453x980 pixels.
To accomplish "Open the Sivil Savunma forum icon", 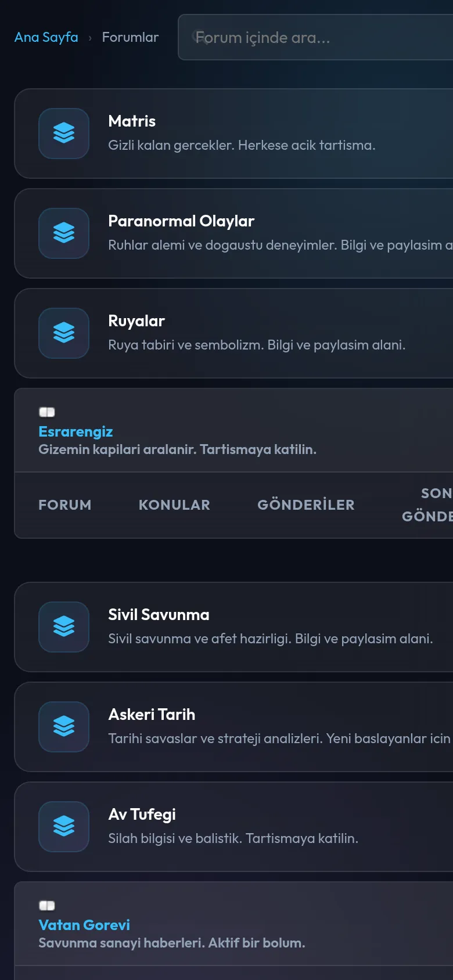I will pyautogui.click(x=64, y=627).
